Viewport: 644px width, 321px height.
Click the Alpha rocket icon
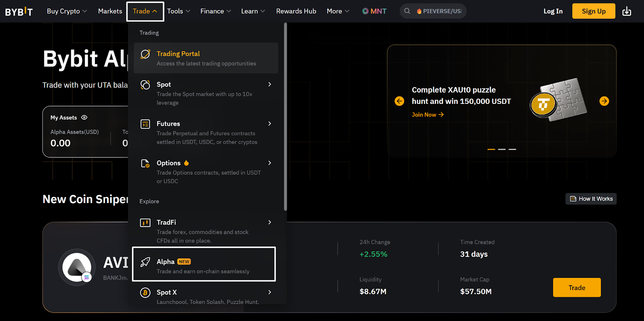[145, 262]
